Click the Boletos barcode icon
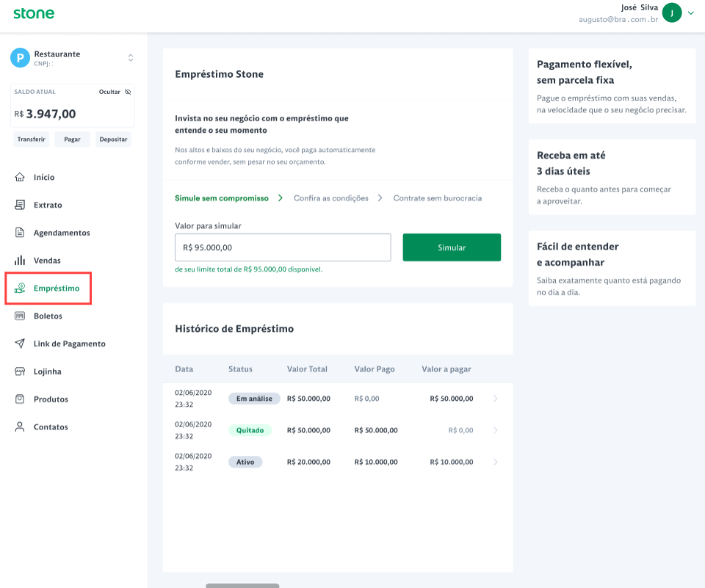705x588 pixels. [20, 316]
